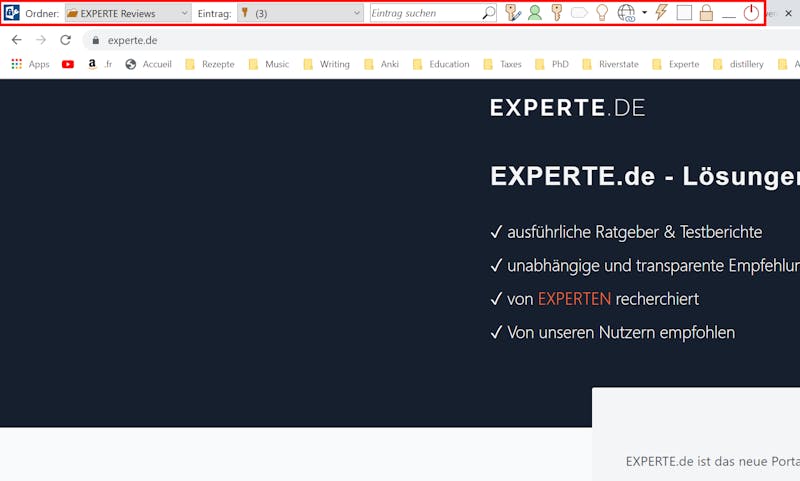Reload the page with the refresh icon
Screen dimensions: 800x481
[x=65, y=40]
